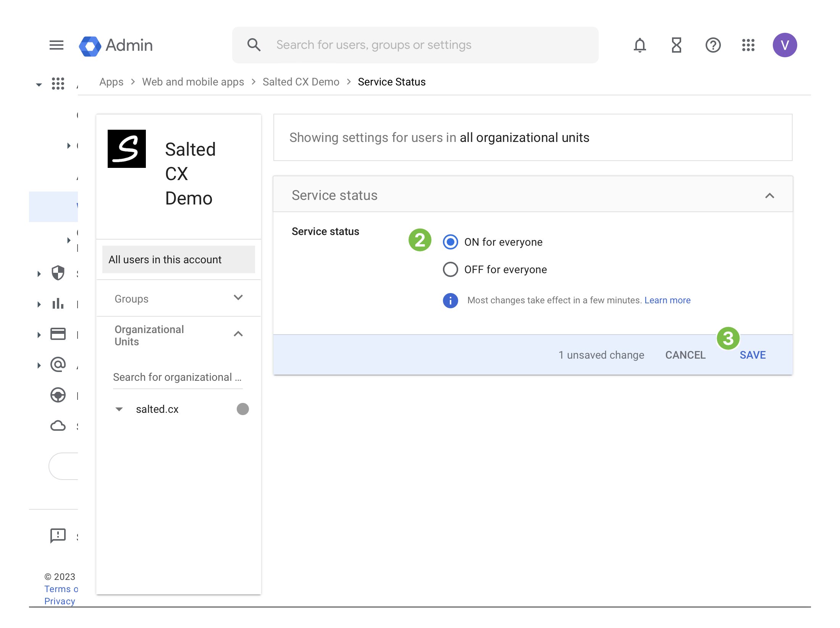
Task: Click the sidebar Apps grid icon
Action: (x=58, y=84)
